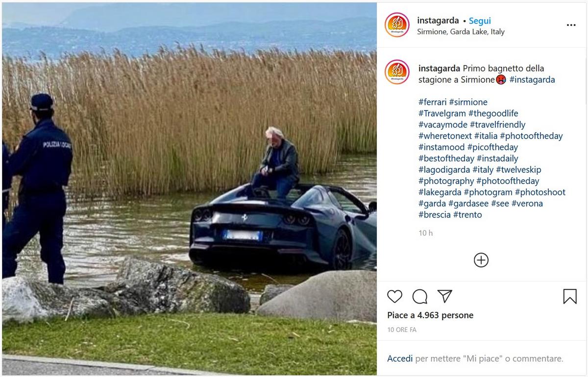This screenshot has height=377, width=588.
Task: Open the Ferrari lake photo
Action: click(x=189, y=189)
